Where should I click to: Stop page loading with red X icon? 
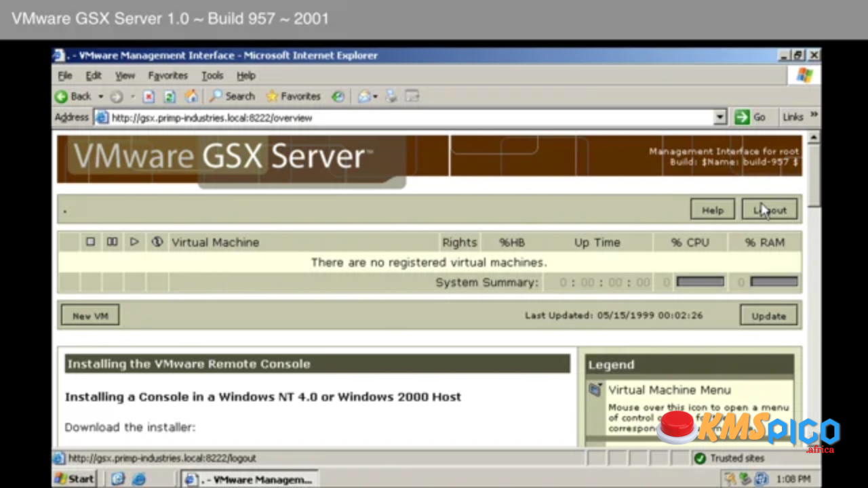click(x=149, y=96)
